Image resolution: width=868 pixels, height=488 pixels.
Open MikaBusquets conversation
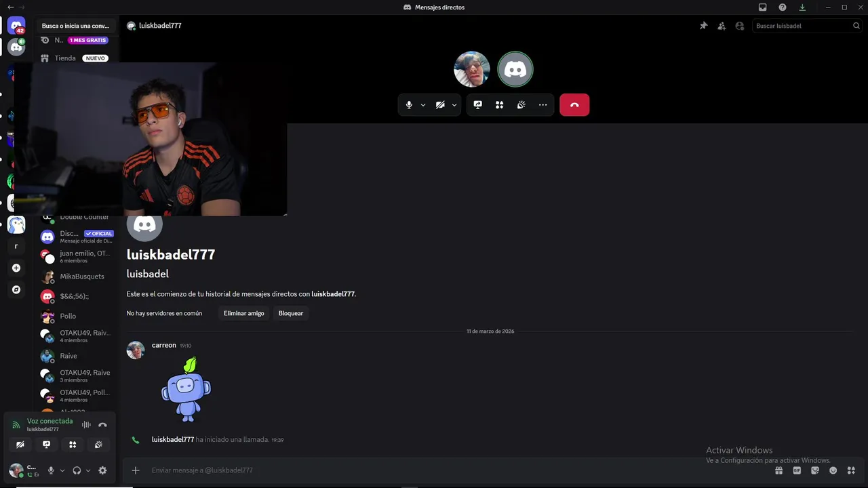[x=76, y=277]
